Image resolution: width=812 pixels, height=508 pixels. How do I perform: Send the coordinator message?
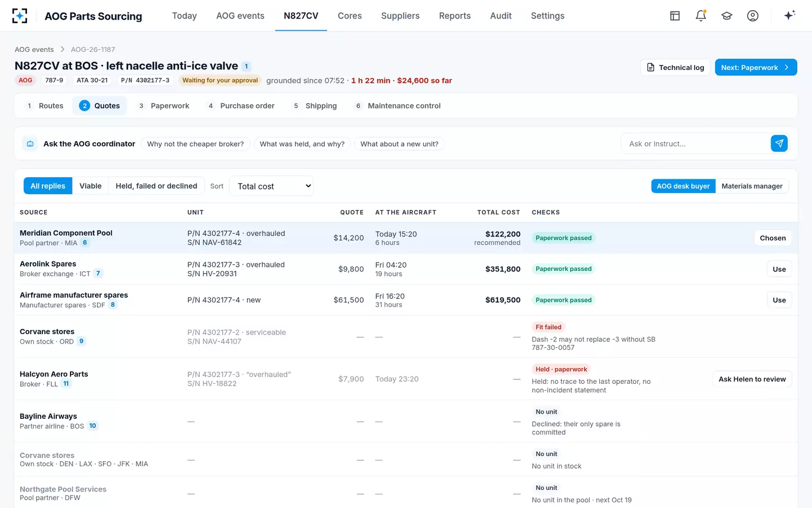tap(779, 143)
